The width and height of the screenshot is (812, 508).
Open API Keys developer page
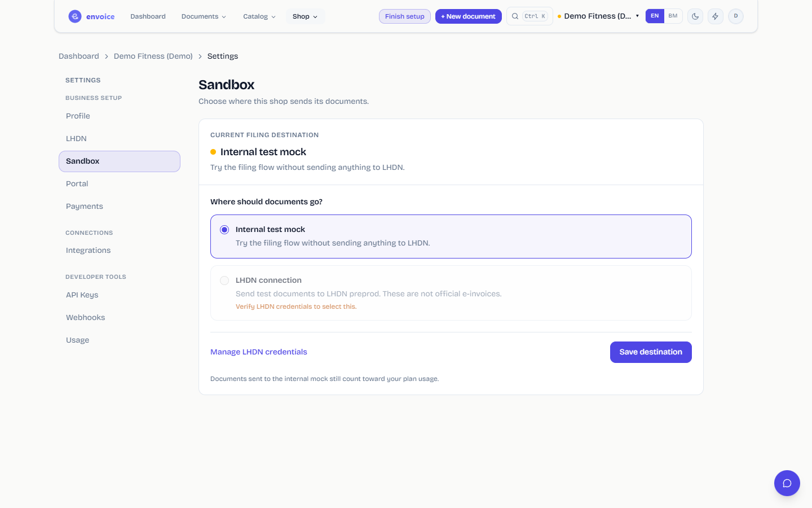point(120,295)
